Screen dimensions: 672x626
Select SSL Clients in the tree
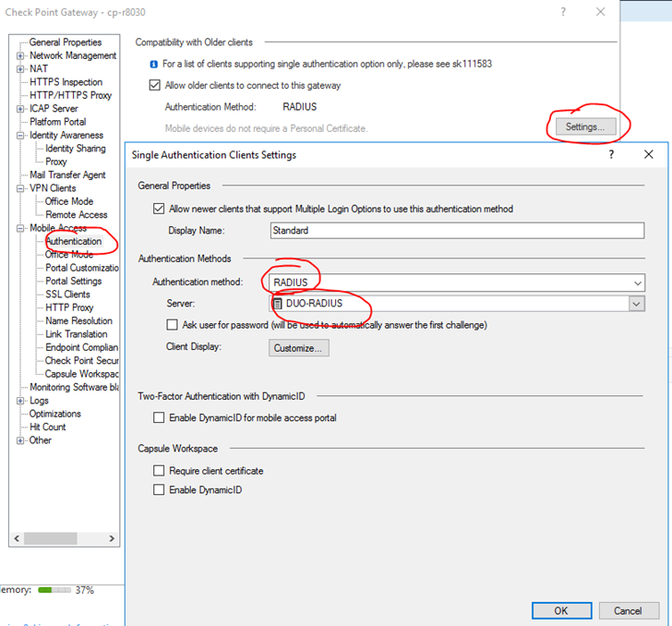point(67,295)
